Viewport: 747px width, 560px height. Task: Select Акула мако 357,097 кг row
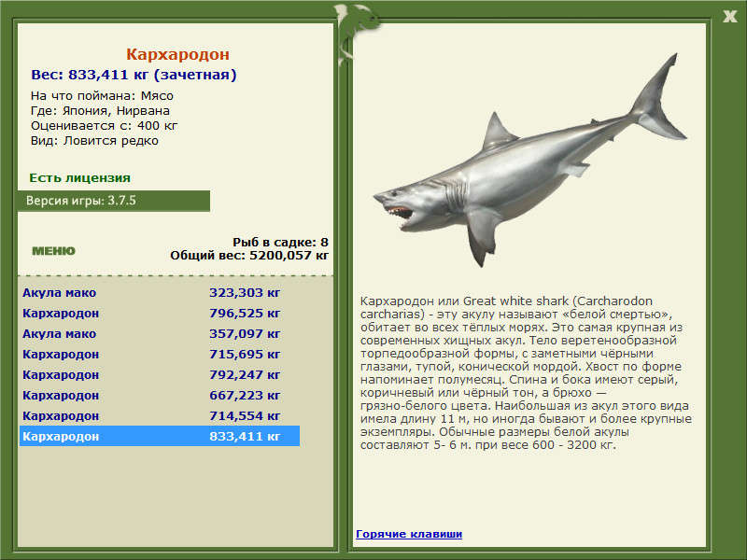point(160,333)
